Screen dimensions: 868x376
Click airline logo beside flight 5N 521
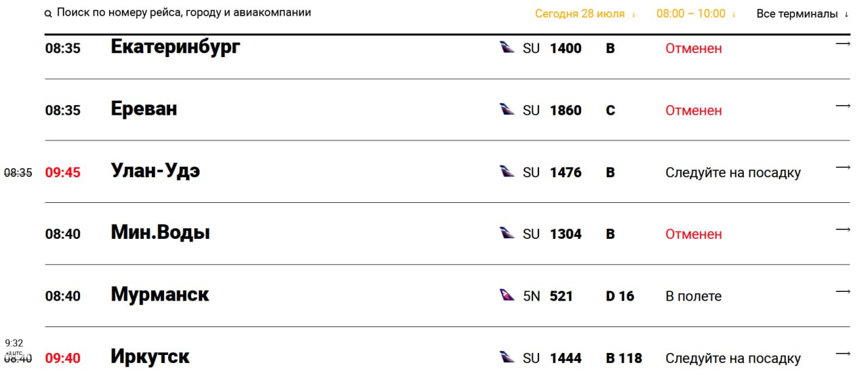507,295
